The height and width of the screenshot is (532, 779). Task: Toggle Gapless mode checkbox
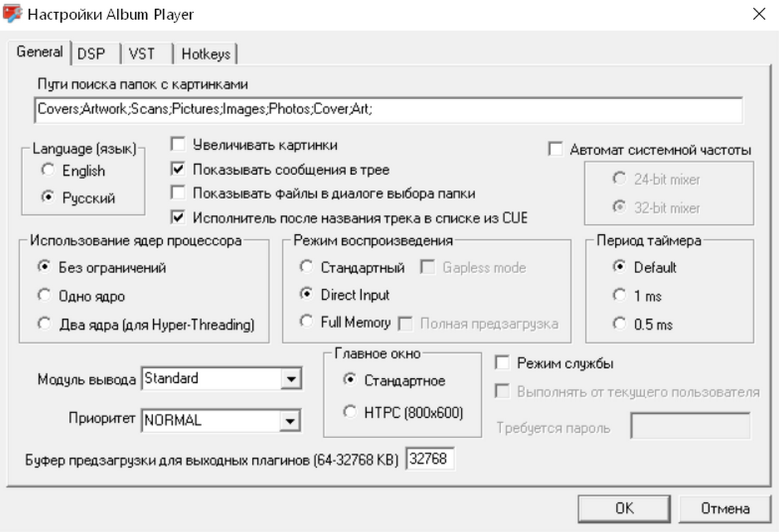click(x=474, y=267)
